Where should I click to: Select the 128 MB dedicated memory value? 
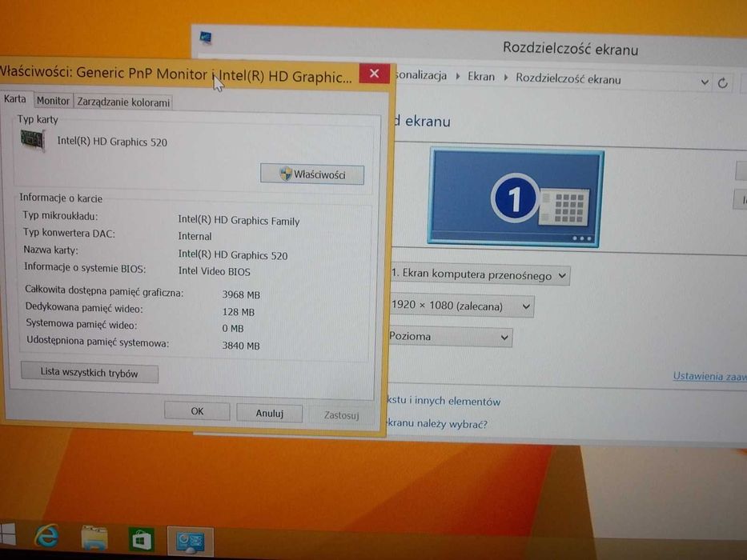[x=239, y=312]
